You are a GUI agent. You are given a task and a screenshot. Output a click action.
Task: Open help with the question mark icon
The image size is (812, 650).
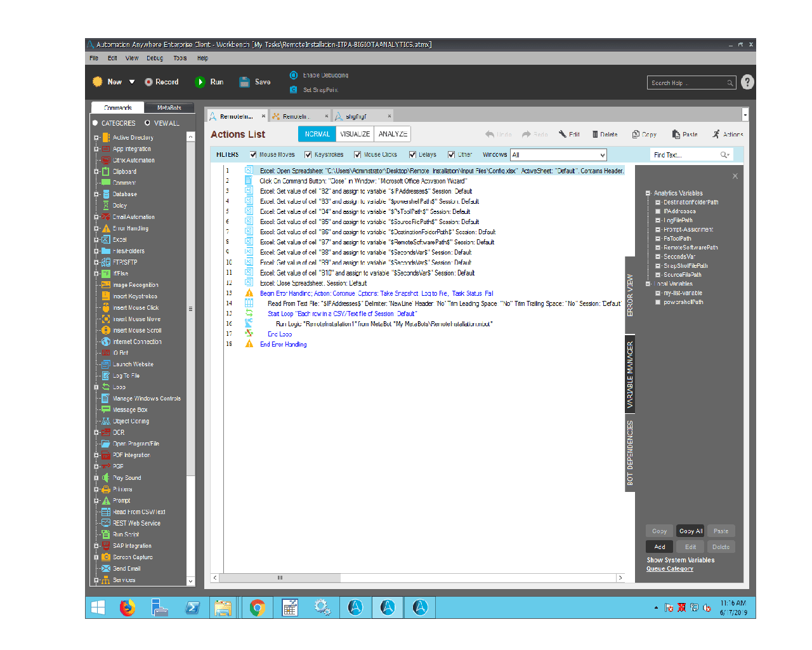(x=747, y=82)
